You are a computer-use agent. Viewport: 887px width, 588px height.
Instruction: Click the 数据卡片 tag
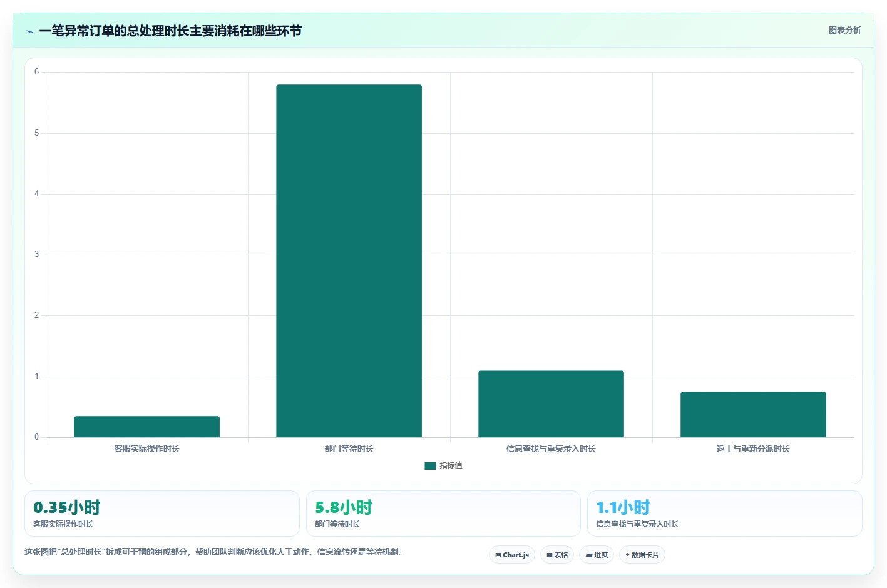click(x=642, y=555)
